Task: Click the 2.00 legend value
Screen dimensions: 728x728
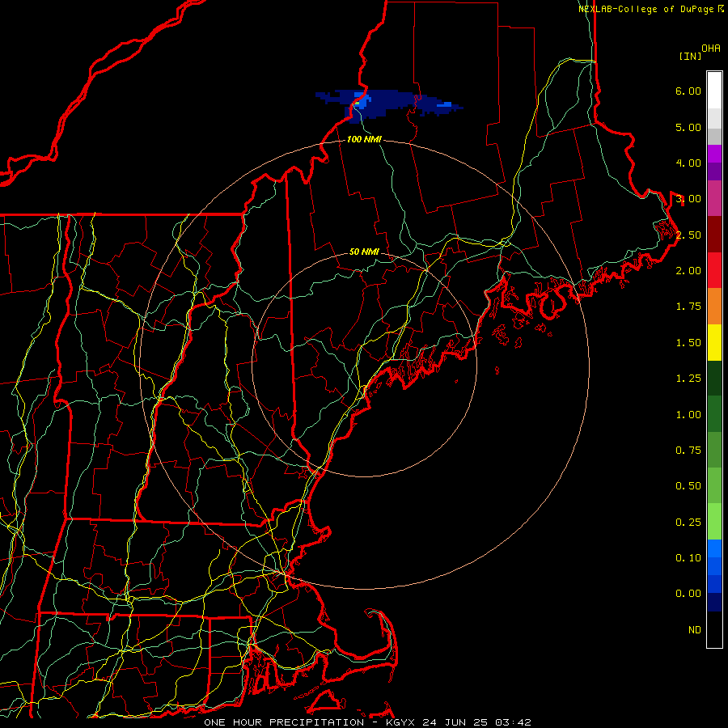Action: point(688,271)
